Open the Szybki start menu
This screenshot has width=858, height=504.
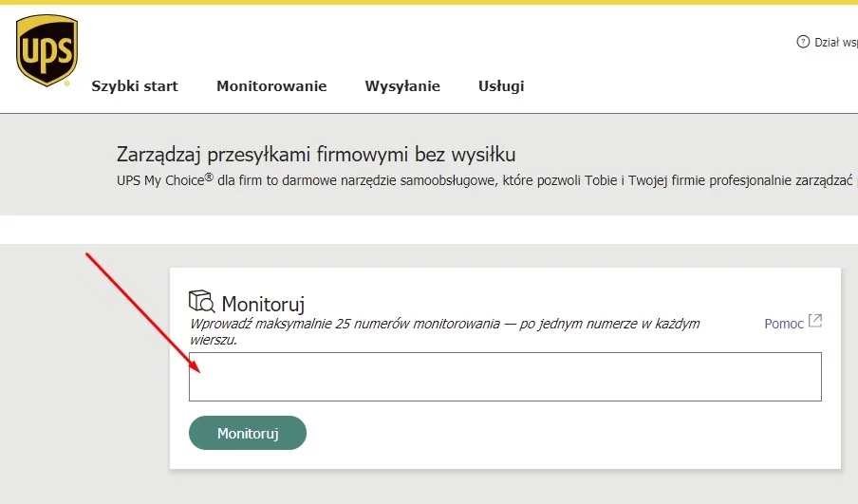click(x=135, y=86)
